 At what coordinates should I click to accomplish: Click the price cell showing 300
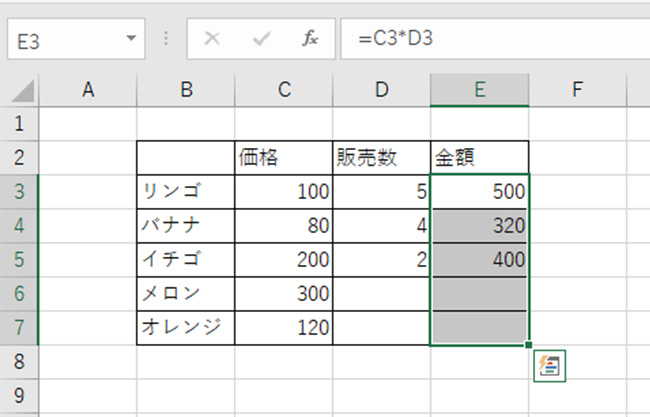pyautogui.click(x=284, y=294)
